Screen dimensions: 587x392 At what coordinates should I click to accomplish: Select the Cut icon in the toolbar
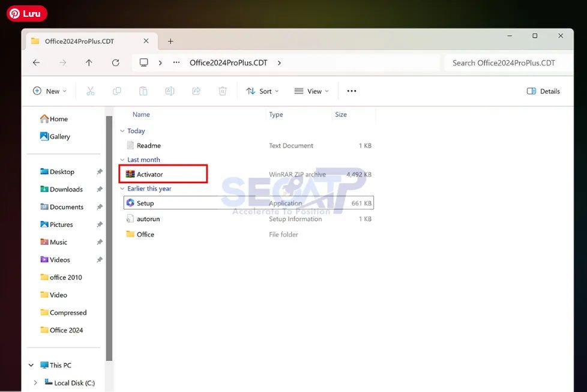[91, 91]
